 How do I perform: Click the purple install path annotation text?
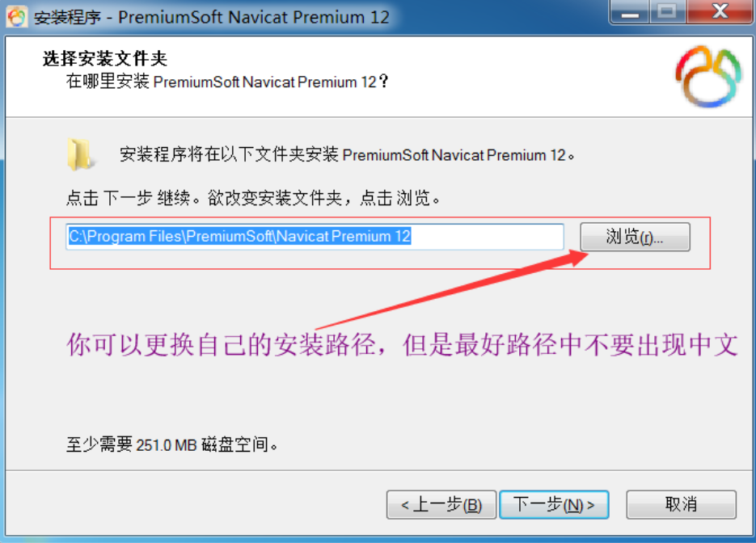(402, 345)
